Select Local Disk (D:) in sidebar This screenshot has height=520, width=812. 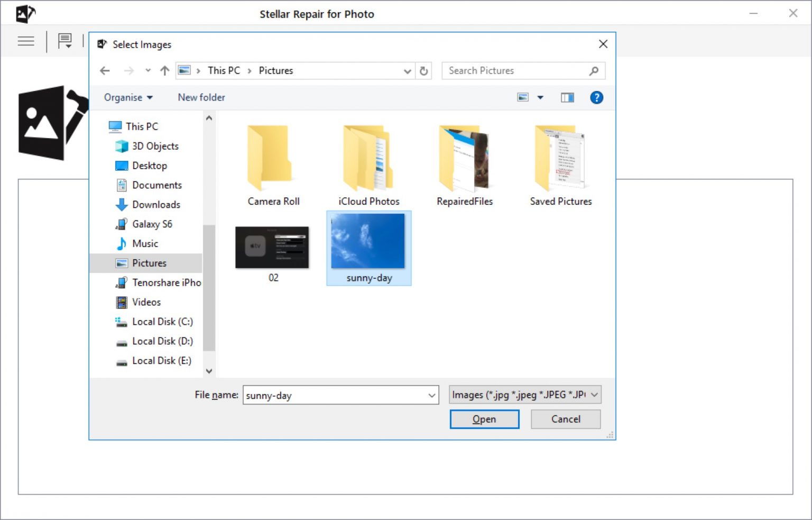pyautogui.click(x=162, y=341)
